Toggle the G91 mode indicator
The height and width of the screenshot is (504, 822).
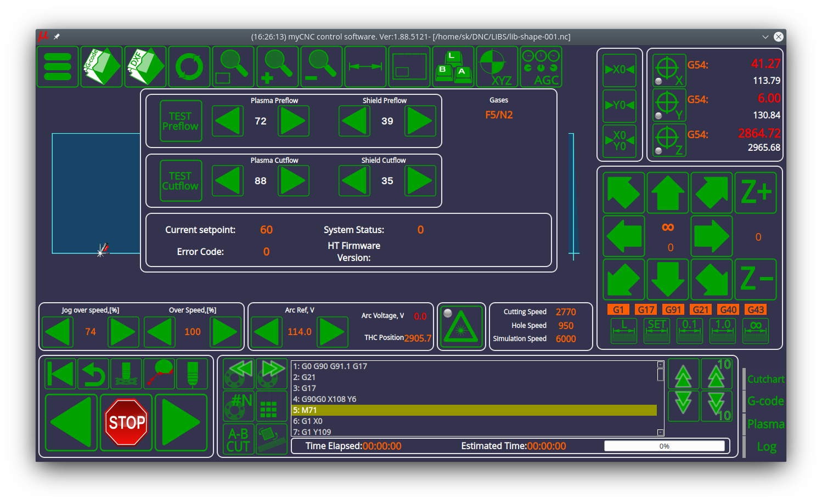pyautogui.click(x=673, y=310)
